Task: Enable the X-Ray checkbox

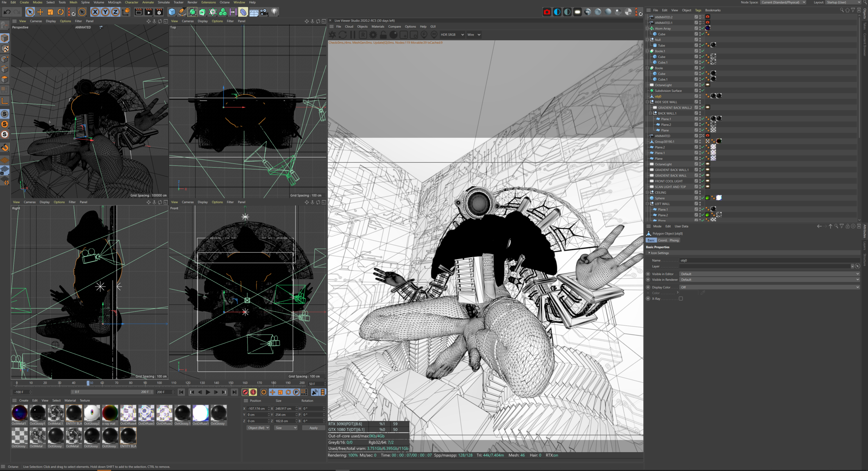Action: click(x=681, y=298)
